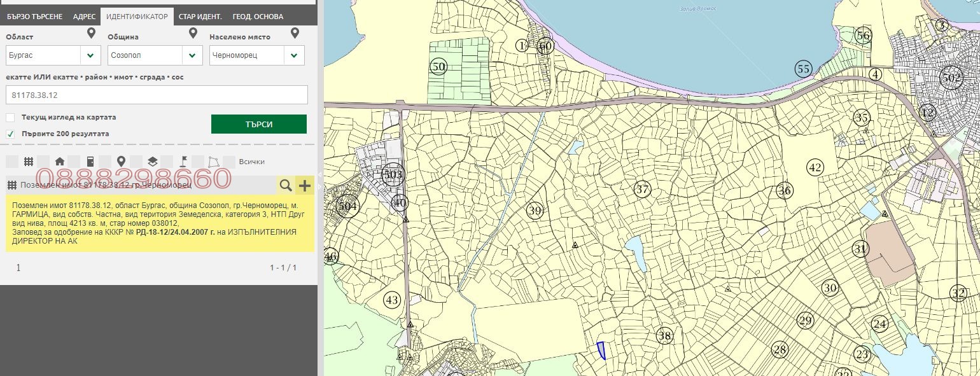Open Населено място dropdown showing Черноморец
Viewport: 980px width, 376px height.
pos(256,55)
